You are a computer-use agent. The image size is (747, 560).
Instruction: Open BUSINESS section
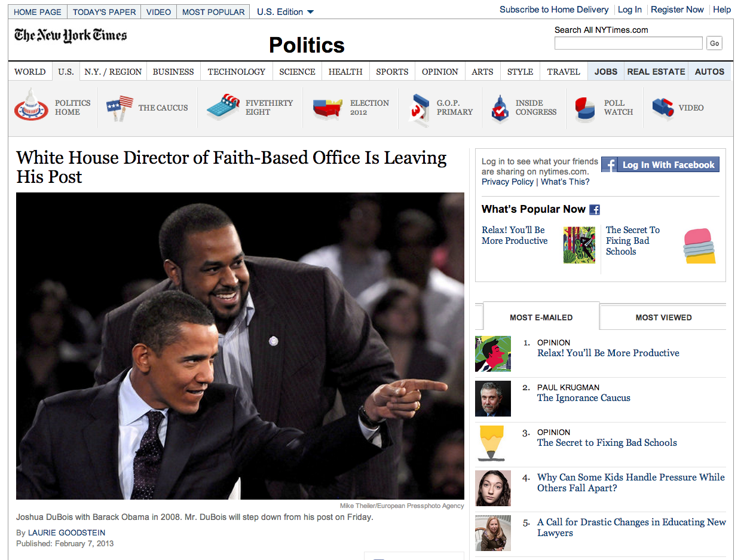point(173,72)
